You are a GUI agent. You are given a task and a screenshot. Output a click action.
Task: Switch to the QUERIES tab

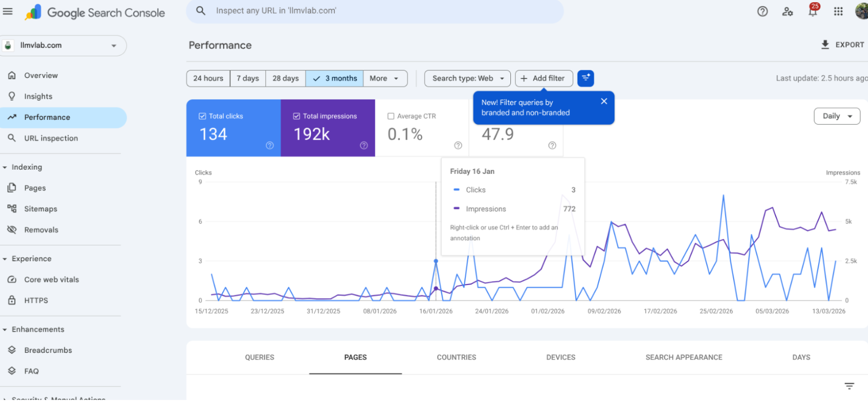260,357
